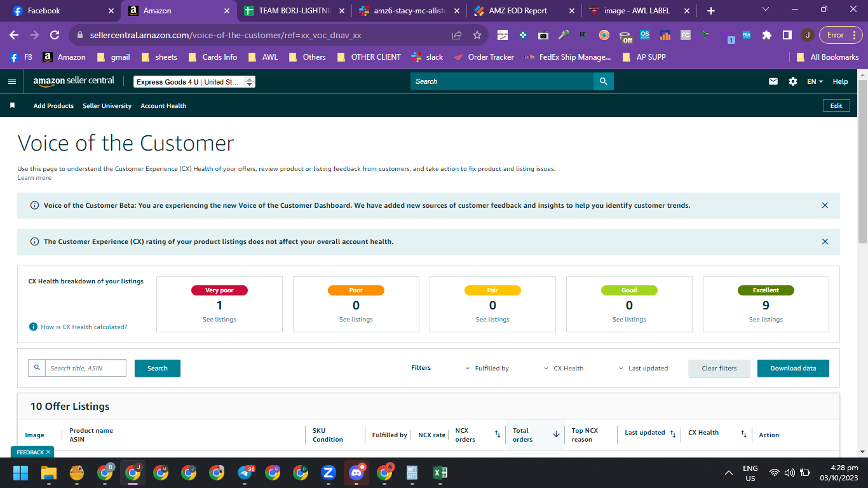View site information padlock icon

coord(79,35)
